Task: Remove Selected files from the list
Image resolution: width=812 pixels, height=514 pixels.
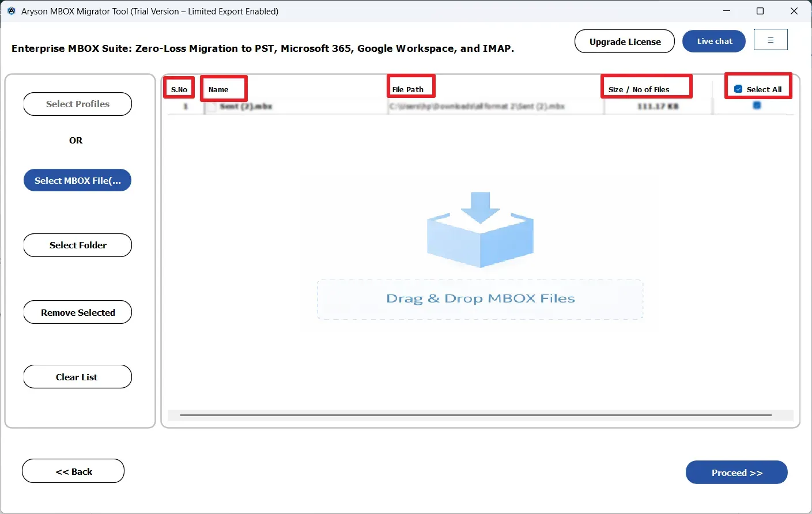Action: tap(78, 312)
